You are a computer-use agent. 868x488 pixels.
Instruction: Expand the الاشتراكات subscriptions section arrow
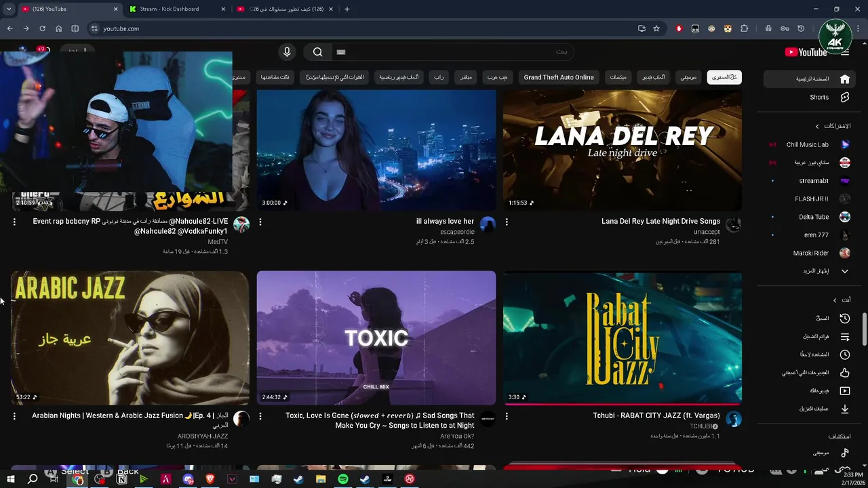tap(817, 126)
